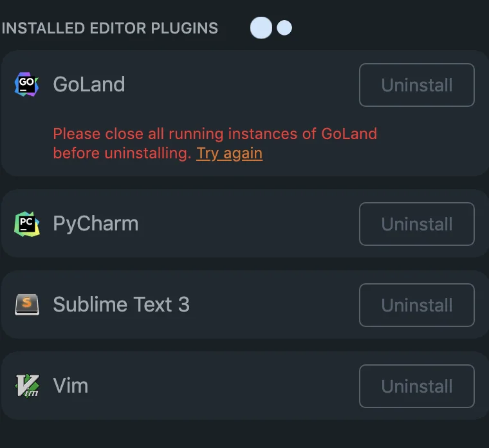Click the larger loading dot beside heading
The width and height of the screenshot is (489, 448).
(261, 28)
